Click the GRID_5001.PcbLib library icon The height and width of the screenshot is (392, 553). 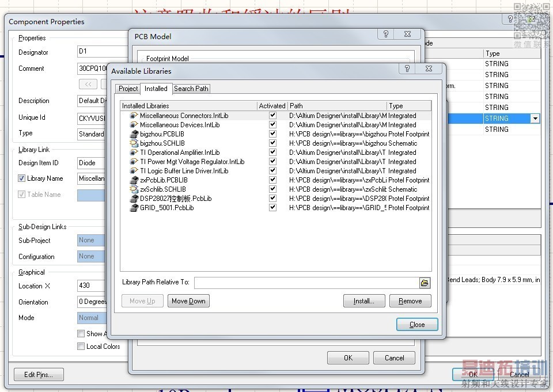(134, 208)
